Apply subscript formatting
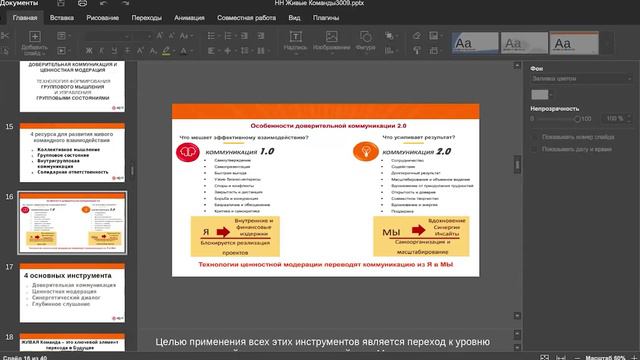 tap(153, 51)
